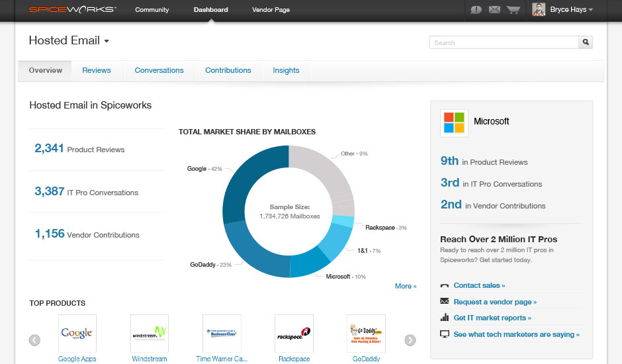Click the Windstream product name link
This screenshot has height=364, width=622.
coord(149,359)
